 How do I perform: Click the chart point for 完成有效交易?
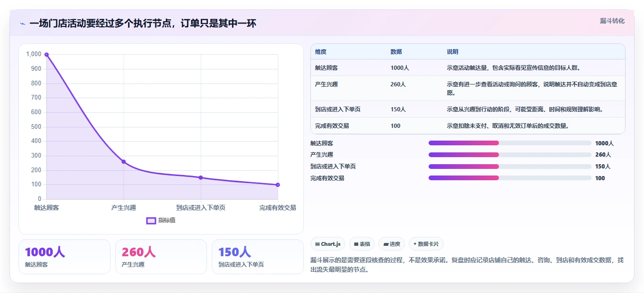click(278, 185)
